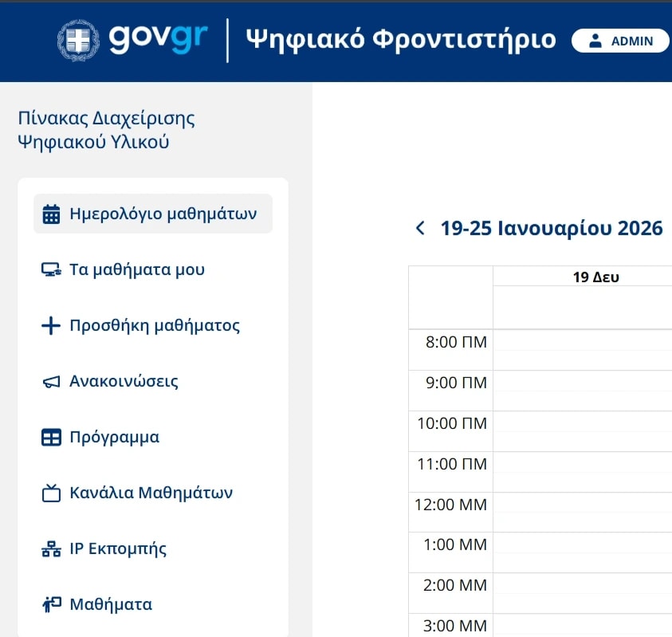Click the grid icon next to Πρόγραμμα
This screenshot has width=672, height=637.
click(50, 437)
